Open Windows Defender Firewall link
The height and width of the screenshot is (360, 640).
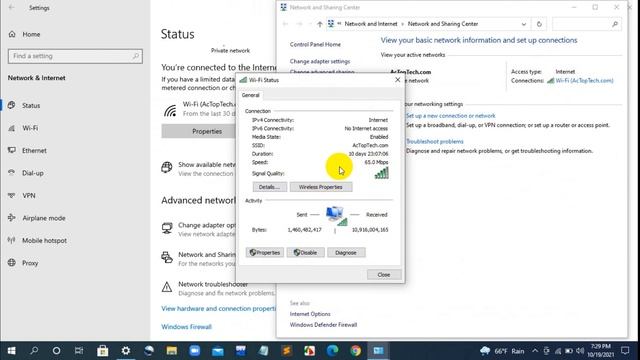(323, 325)
